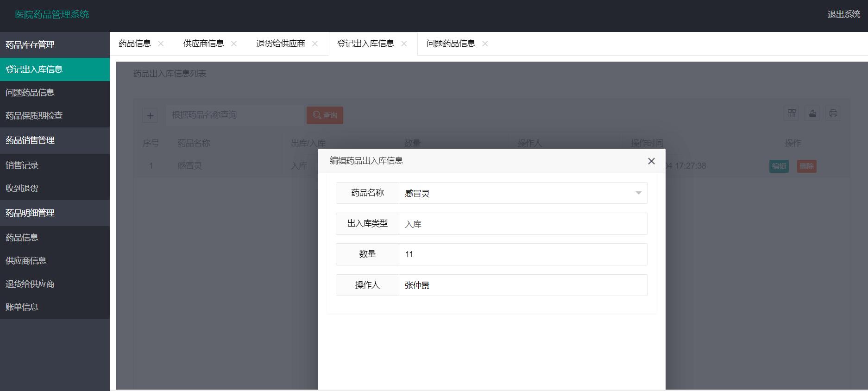Switch to the 登记出入库信息 tab
This screenshot has width=868, height=391.
tap(365, 44)
